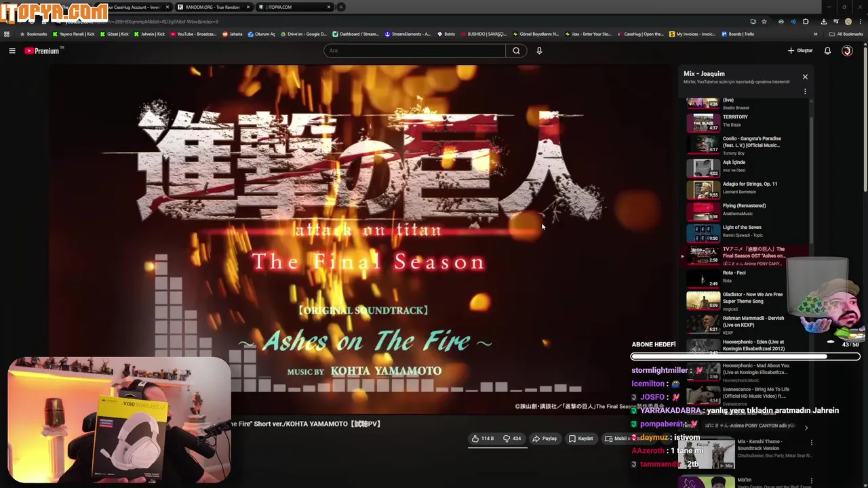Dislike the video, 434 dislikes

[512, 439]
